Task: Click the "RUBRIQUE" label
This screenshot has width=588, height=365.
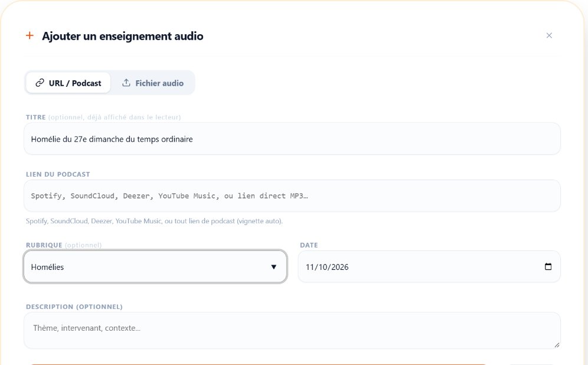Action: (44, 245)
